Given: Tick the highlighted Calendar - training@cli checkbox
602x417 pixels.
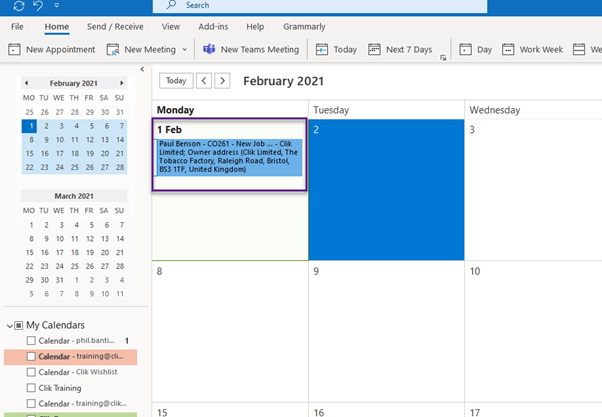Looking at the screenshot, I should tap(31, 356).
